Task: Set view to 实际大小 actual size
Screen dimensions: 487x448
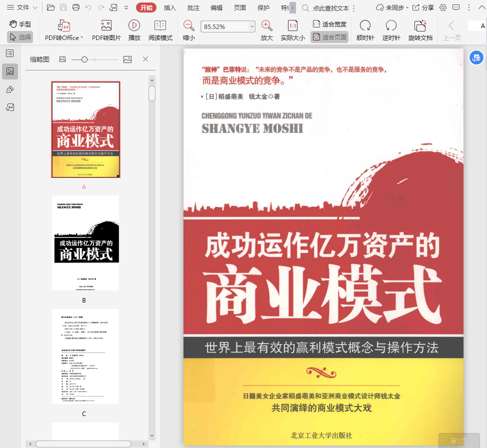Action: click(292, 30)
